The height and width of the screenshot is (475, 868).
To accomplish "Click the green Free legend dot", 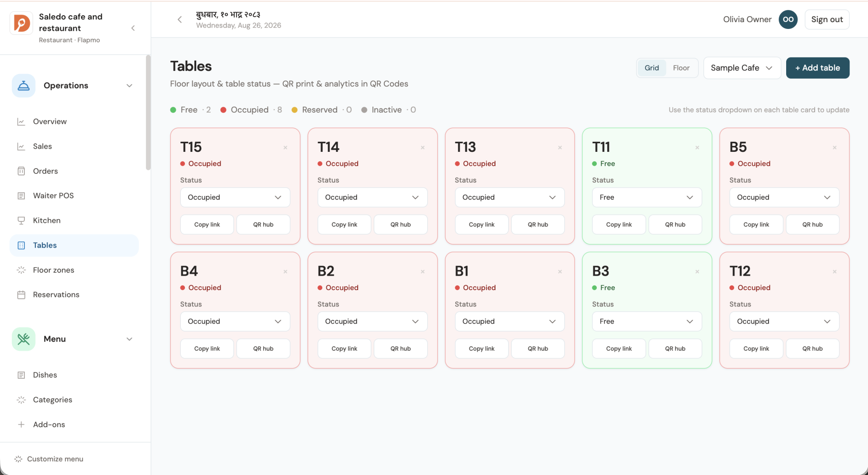I will [x=173, y=110].
